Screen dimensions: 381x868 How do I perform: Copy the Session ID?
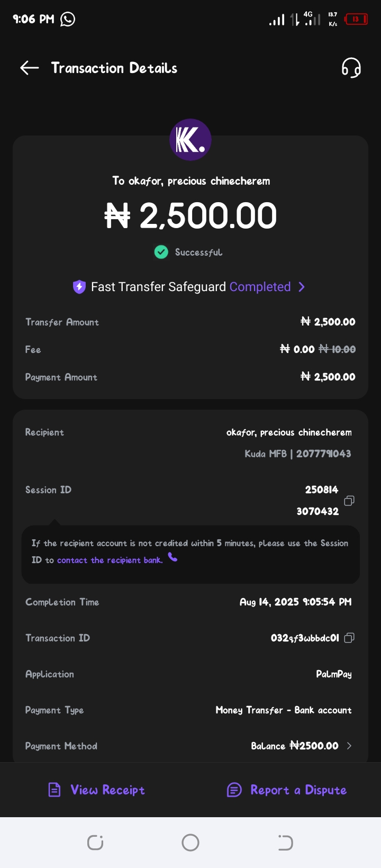click(349, 501)
